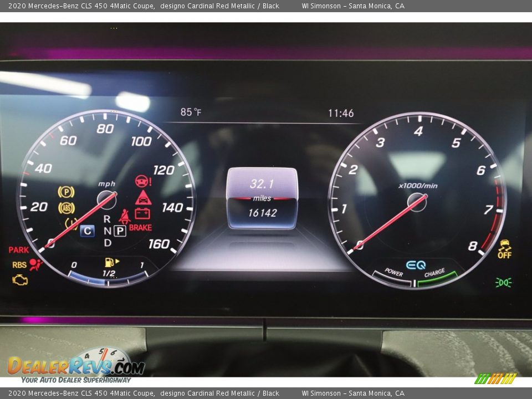Click the tachometer needle center hub

click(417, 202)
